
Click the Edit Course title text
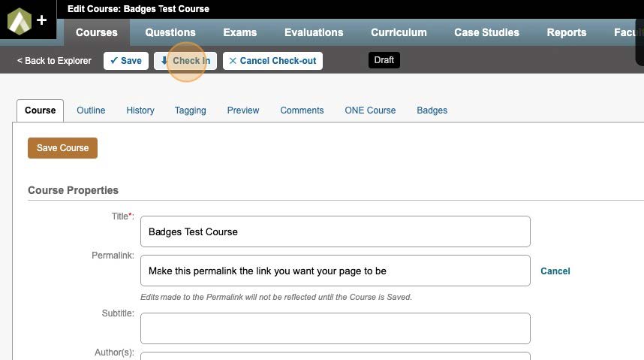click(138, 8)
